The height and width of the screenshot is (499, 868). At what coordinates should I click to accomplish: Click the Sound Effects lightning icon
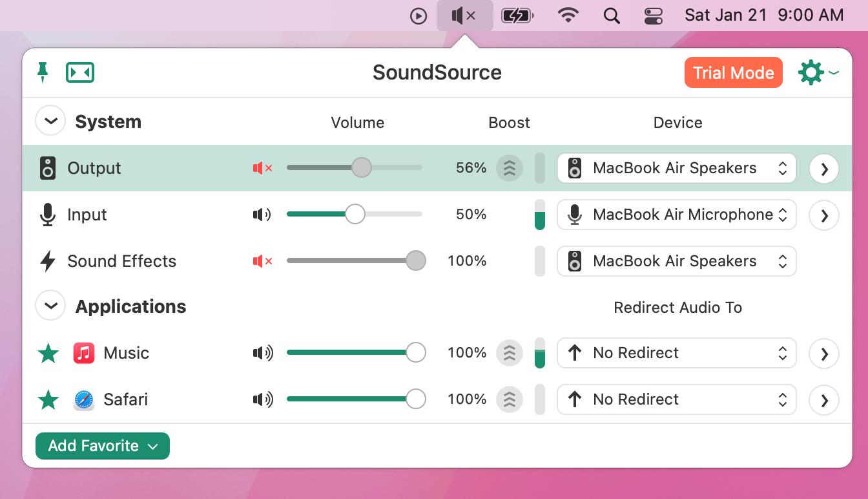(x=48, y=261)
